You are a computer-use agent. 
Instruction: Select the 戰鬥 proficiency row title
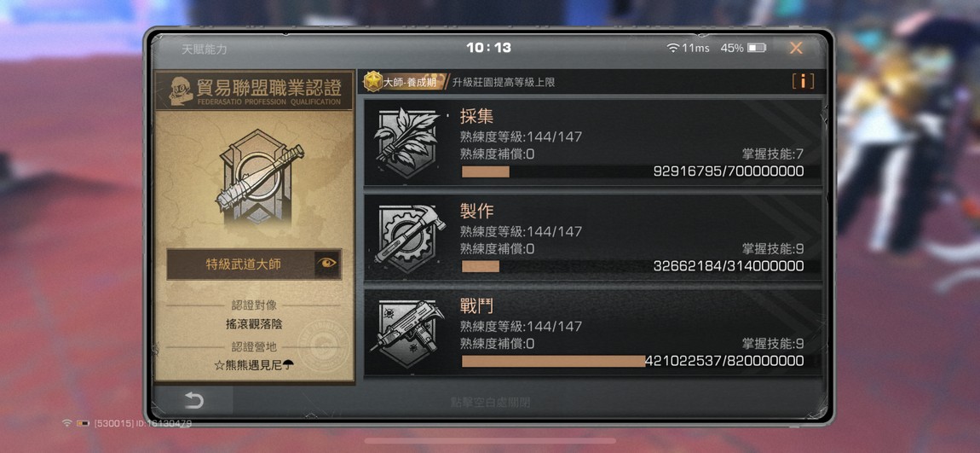477,306
